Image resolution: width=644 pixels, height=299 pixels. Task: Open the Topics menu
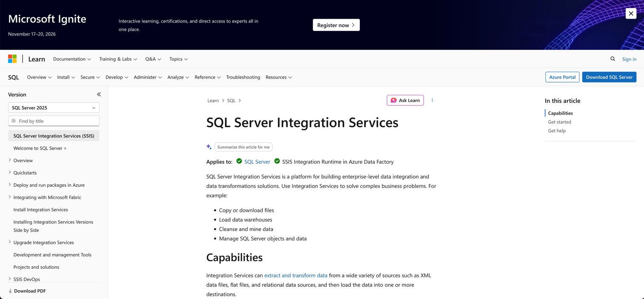click(178, 59)
